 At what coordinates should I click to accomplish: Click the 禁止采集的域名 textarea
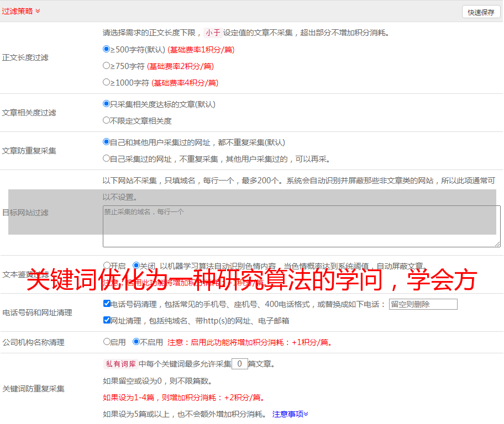click(x=301, y=226)
